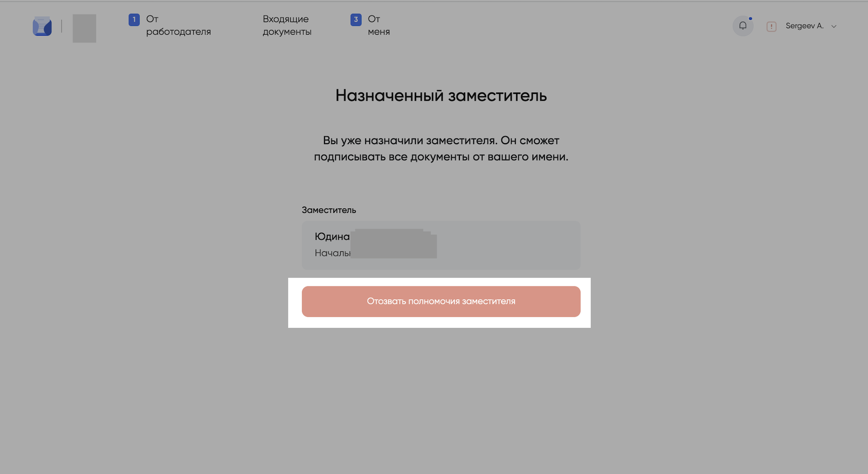
Task: Open the Sergeev A. user menu
Action: click(804, 26)
